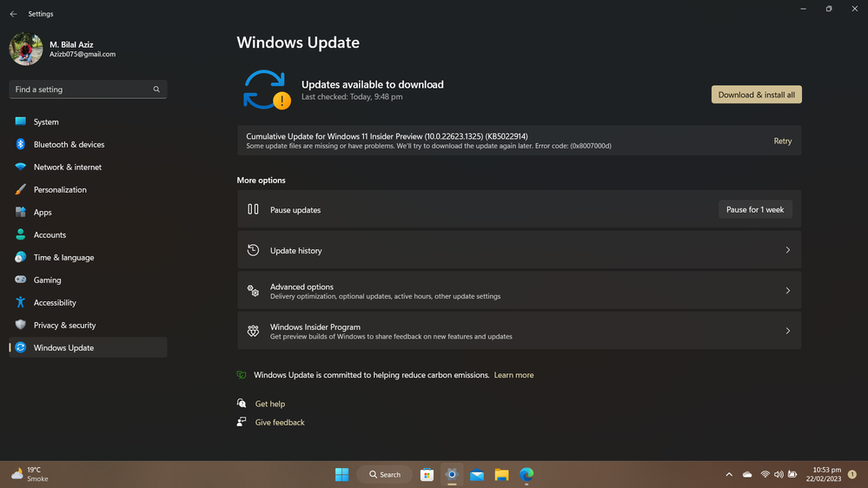Open the taskbar Search box
Screen dimensions: 868x488
385,474
